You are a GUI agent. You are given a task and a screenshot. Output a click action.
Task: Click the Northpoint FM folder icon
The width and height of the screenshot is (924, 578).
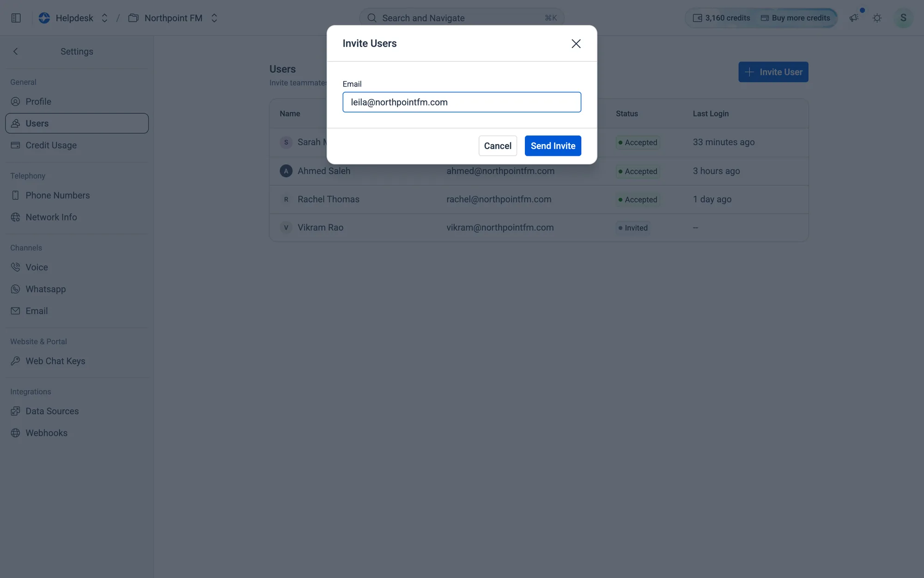pyautogui.click(x=134, y=18)
